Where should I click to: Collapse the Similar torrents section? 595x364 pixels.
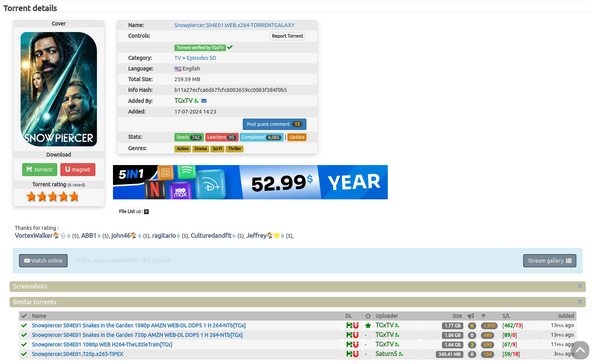pos(580,302)
